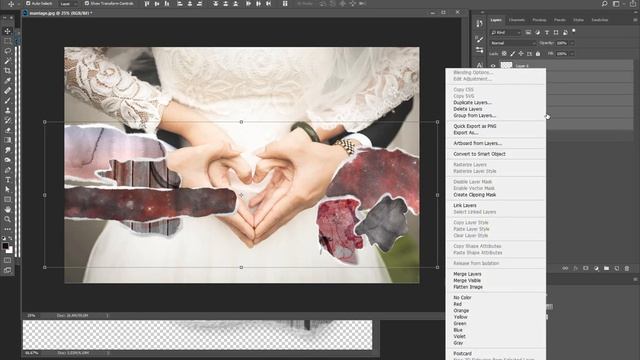Toggle Lock all padlock button
640x360 pixels.
[x=538, y=53]
